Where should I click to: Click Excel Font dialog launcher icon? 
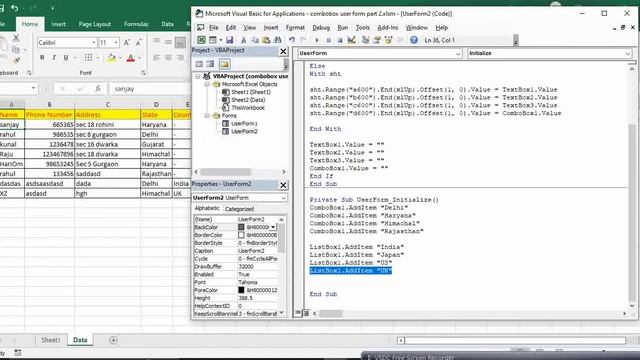(143, 73)
